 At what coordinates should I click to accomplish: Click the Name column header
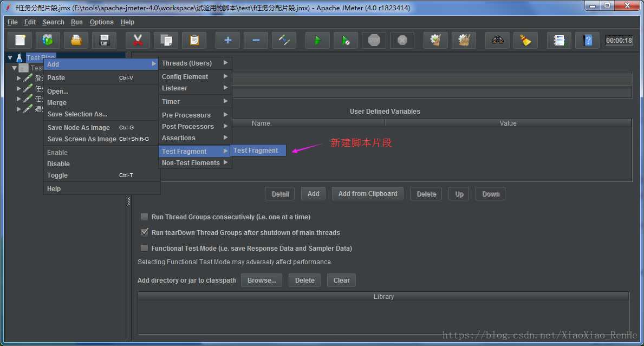(262, 123)
